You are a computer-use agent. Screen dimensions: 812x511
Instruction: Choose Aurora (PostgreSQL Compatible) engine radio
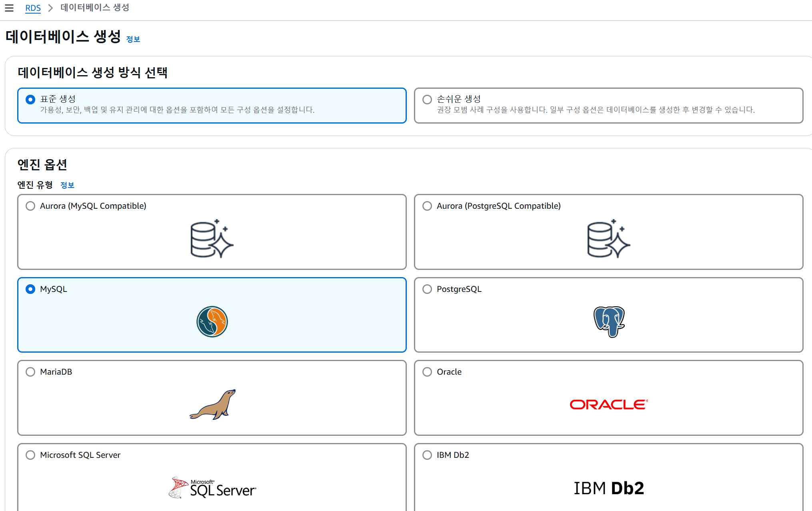[x=427, y=206]
